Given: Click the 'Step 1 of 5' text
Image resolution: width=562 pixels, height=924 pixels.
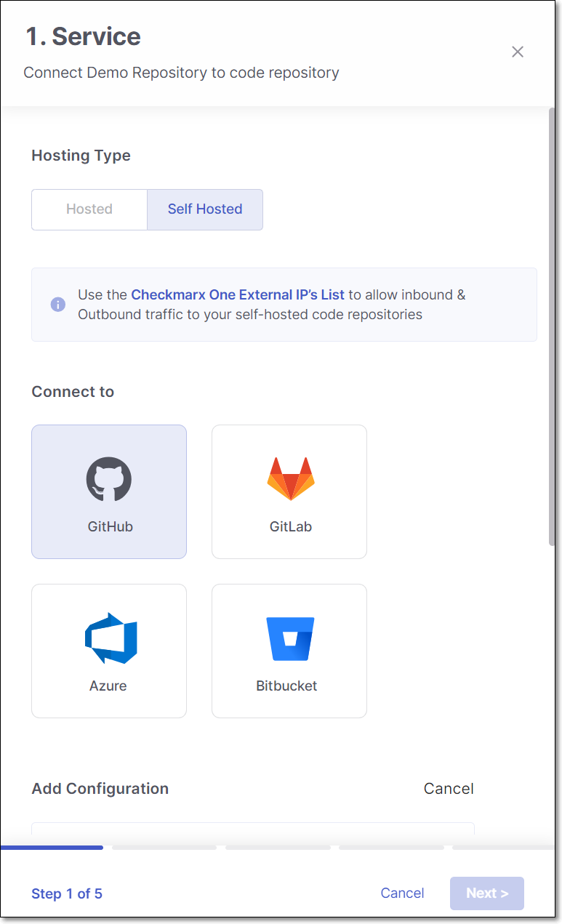Looking at the screenshot, I should [67, 893].
